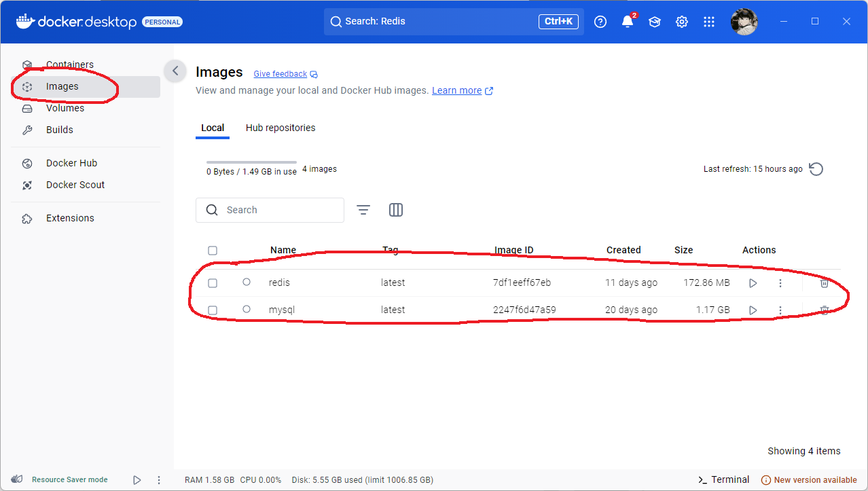Image resolution: width=868 pixels, height=491 pixels.
Task: Refresh the images list
Action: [816, 169]
